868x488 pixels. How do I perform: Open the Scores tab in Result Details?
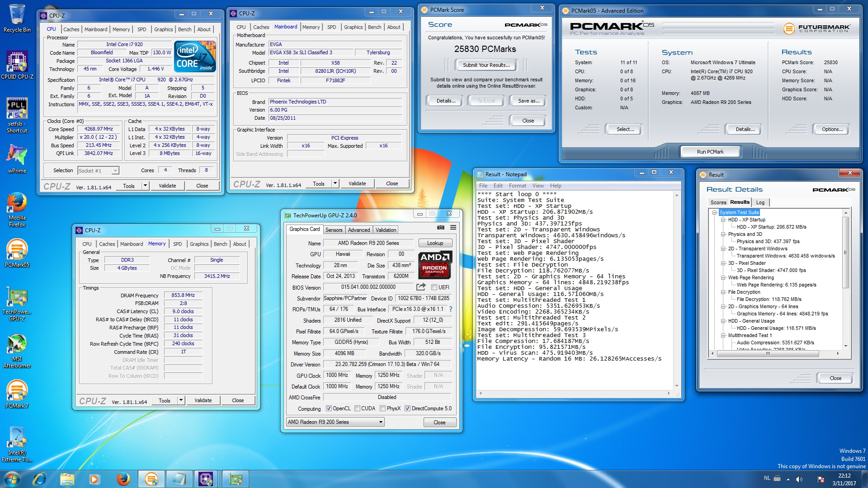coord(718,202)
